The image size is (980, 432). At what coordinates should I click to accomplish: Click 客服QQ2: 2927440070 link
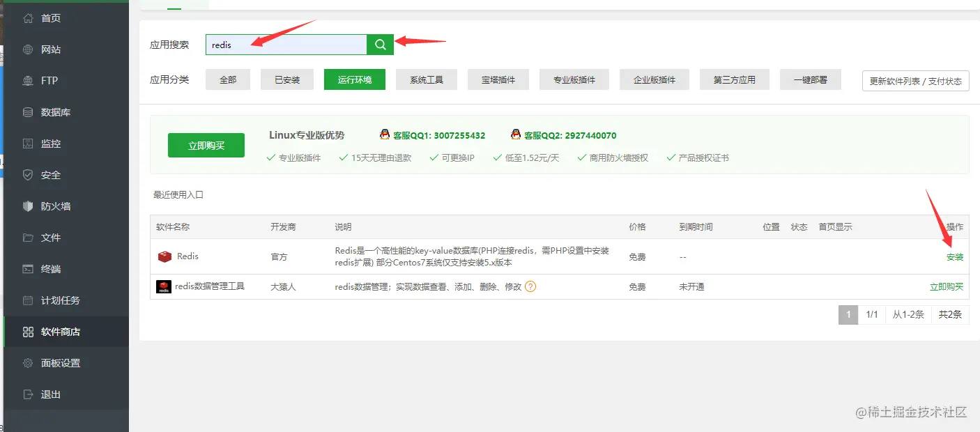570,135
